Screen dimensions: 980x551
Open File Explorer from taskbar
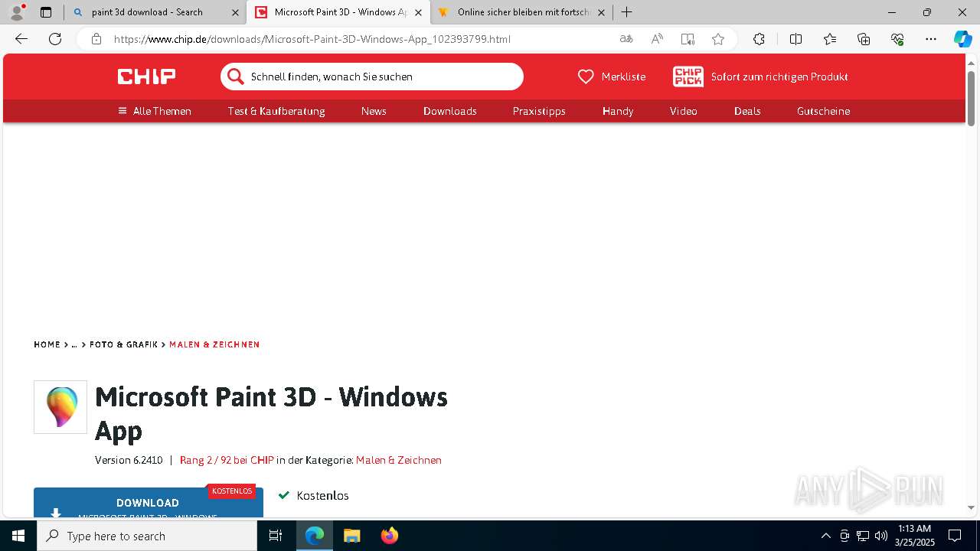pos(351,536)
